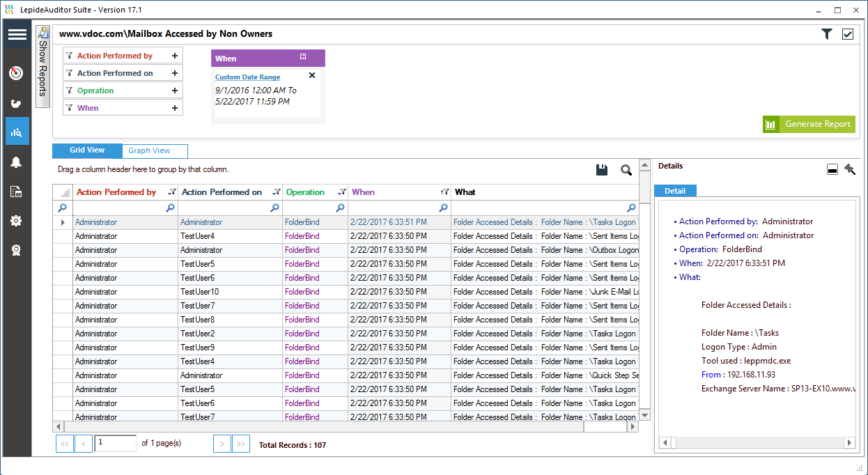Screen dimensions: 868x475
Task: Click Operation column search filter field
Action: coord(315,208)
